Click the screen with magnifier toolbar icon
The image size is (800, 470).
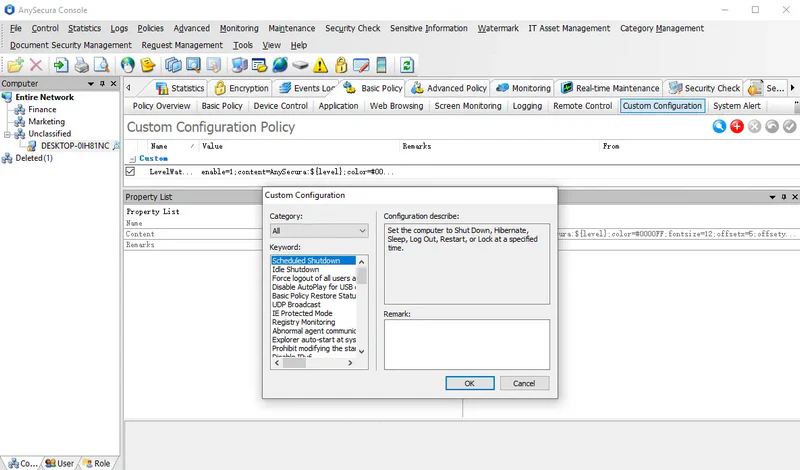coord(193,65)
